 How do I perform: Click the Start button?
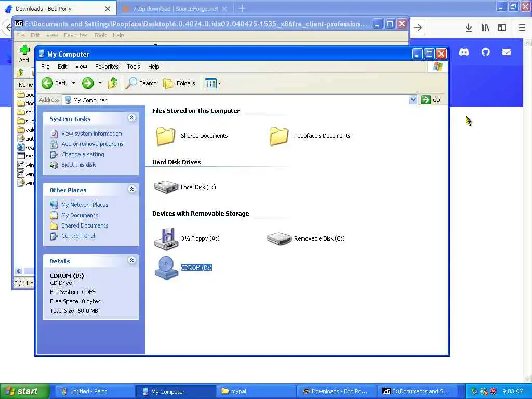(25, 391)
